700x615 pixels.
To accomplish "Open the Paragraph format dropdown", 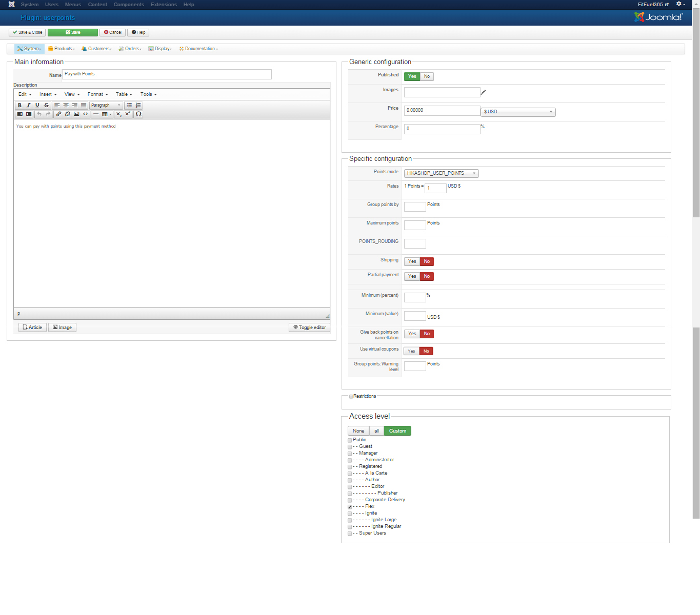I will (106, 105).
